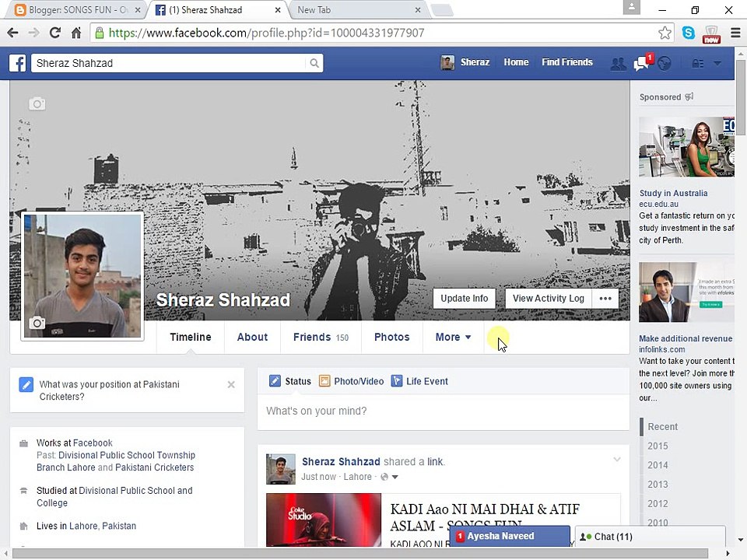Click Sheraz profile link in navbar
Image resolution: width=747 pixels, height=560 pixels.
(x=465, y=62)
